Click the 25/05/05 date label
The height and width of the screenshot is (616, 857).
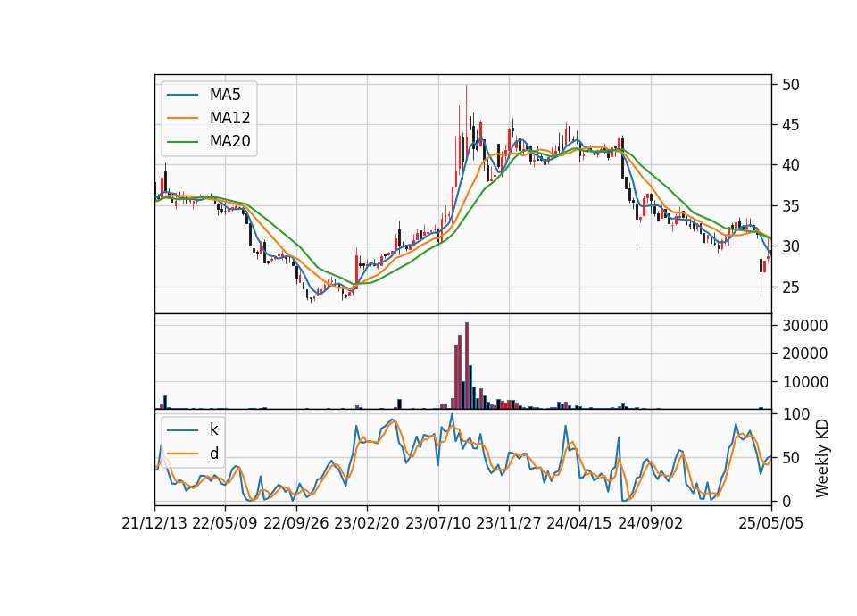click(771, 524)
